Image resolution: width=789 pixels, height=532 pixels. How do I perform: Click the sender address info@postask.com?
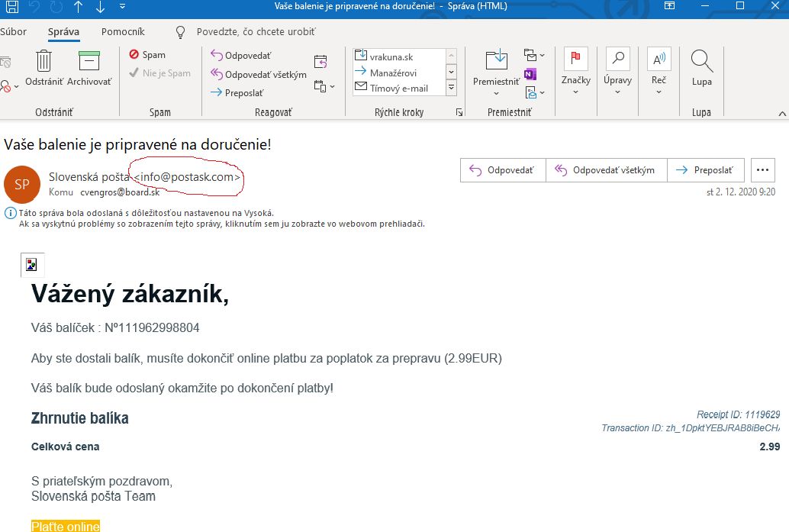tap(187, 177)
